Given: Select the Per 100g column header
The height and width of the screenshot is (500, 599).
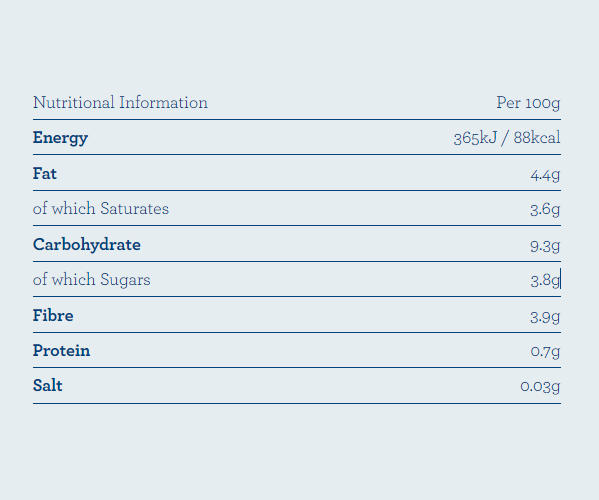Looking at the screenshot, I should 528,103.
